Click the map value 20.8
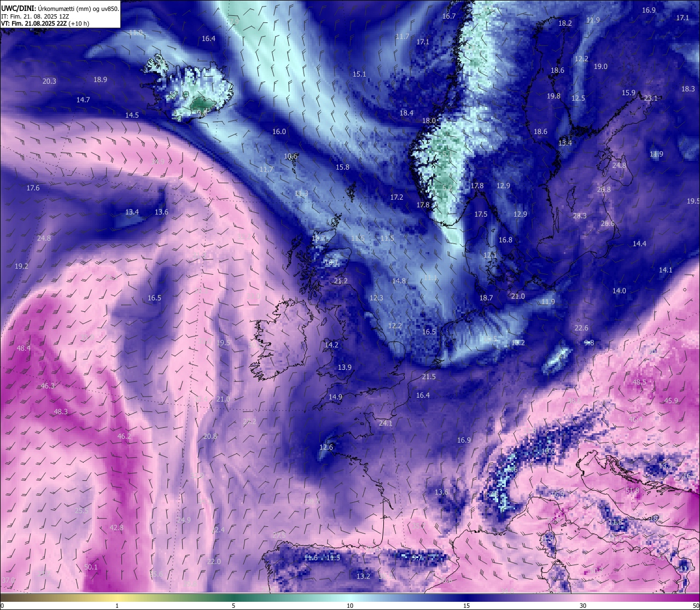 point(210,436)
